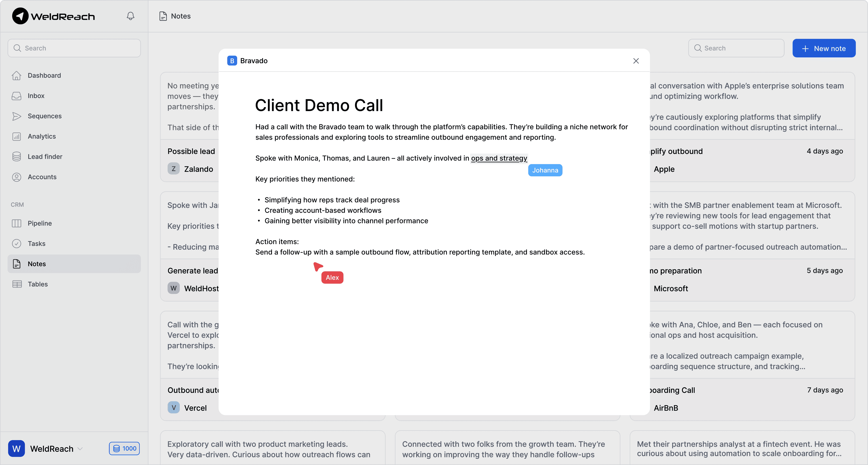This screenshot has width=868, height=465.
Task: Open the Pipeline view
Action: tap(74, 223)
